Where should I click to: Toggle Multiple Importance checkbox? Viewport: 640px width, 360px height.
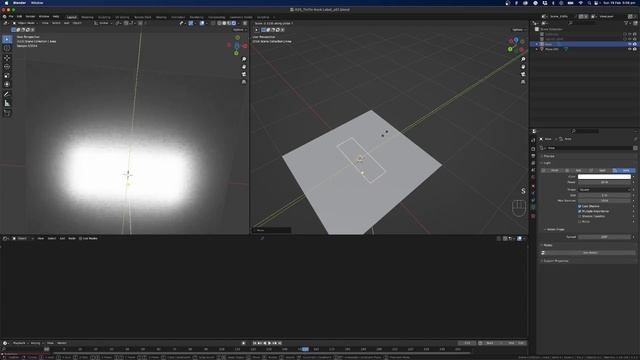580,211
